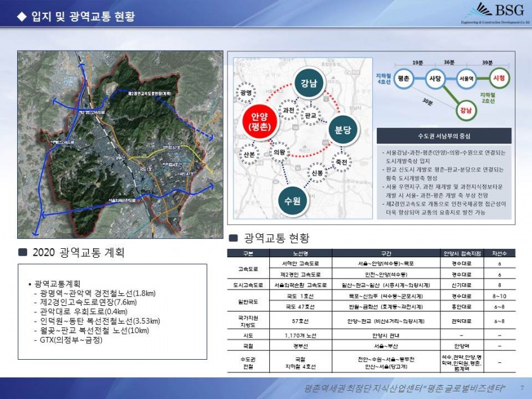Click the 평촌 subway station node
532x399 pixels.
(403, 80)
